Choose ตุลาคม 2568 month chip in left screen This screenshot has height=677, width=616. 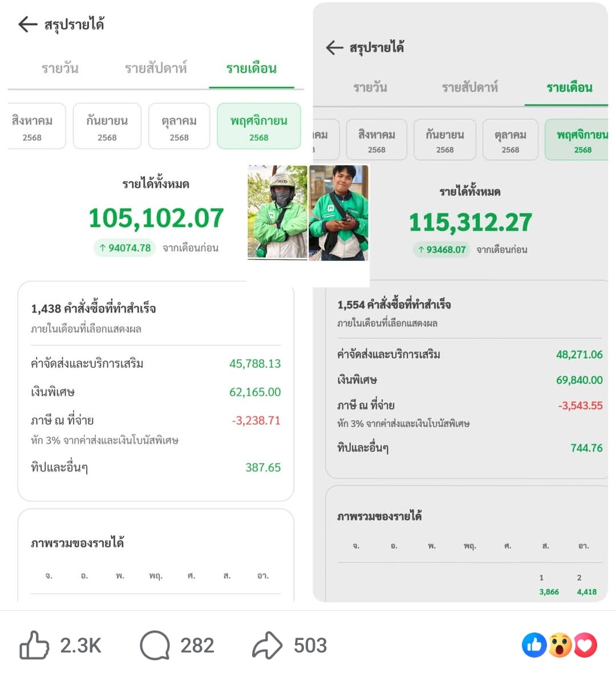coord(179,126)
